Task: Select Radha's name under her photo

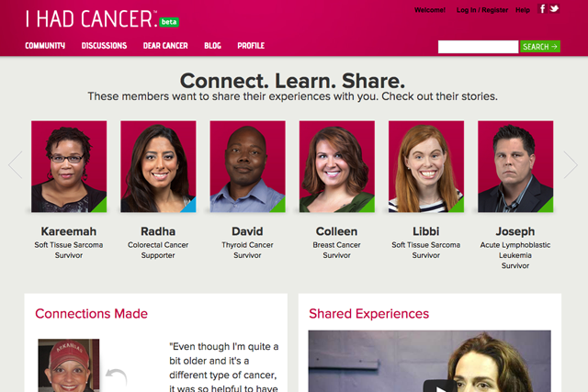Action: coord(158,231)
